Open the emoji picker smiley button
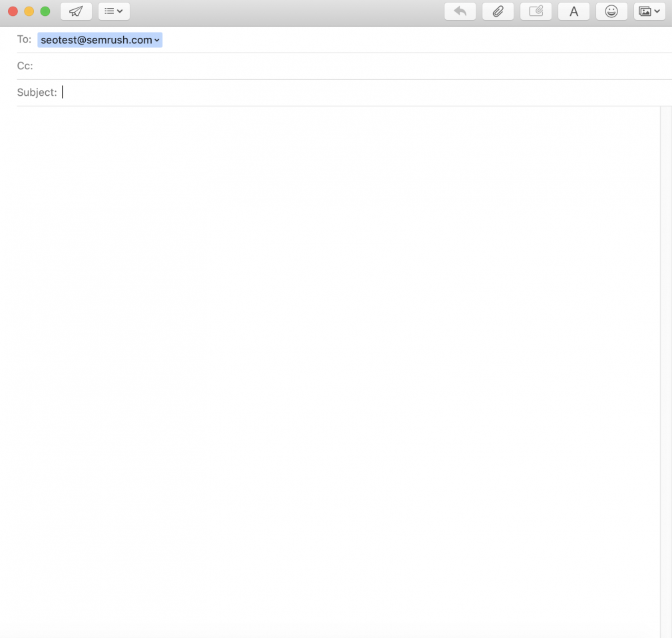The width and height of the screenshot is (672, 638). pos(611,11)
